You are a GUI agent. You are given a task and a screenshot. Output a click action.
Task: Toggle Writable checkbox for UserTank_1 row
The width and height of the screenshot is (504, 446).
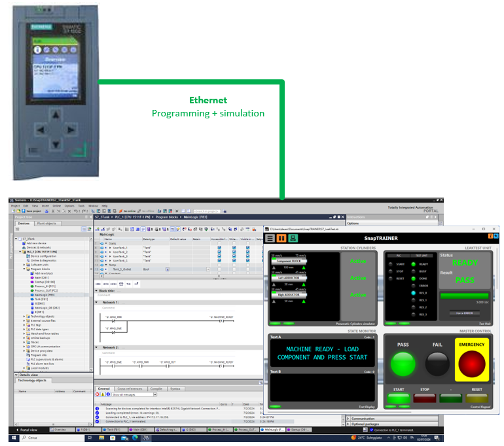234,248
